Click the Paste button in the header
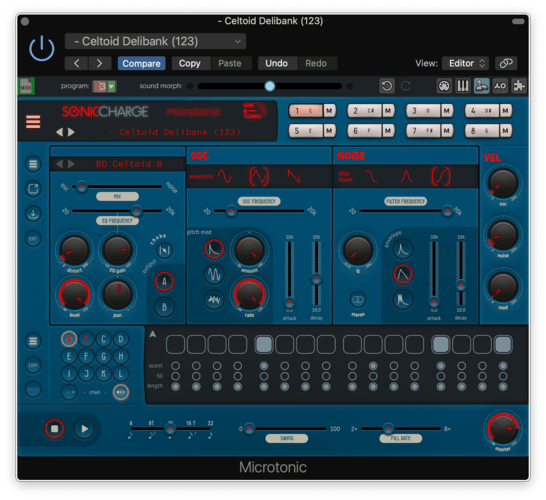This screenshot has height=500, width=546. (x=230, y=63)
